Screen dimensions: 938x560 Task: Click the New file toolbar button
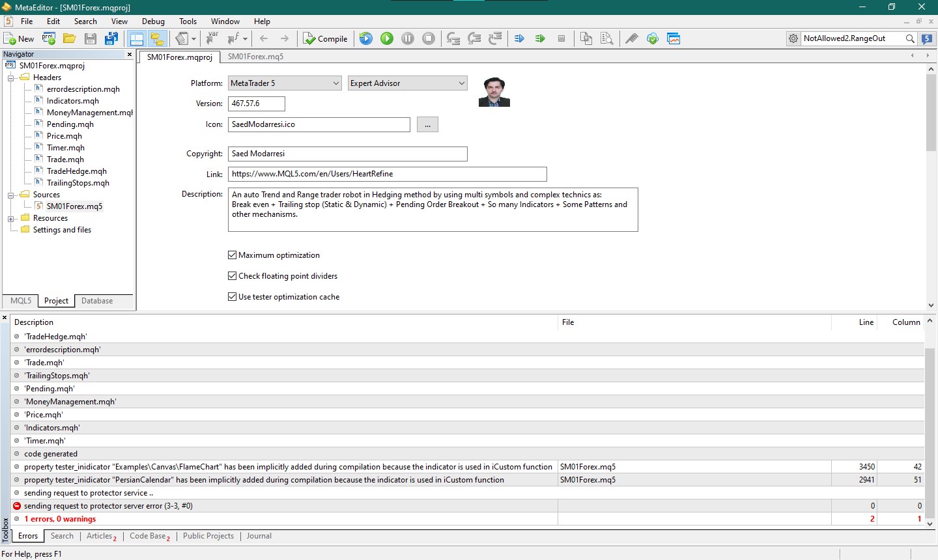19,38
